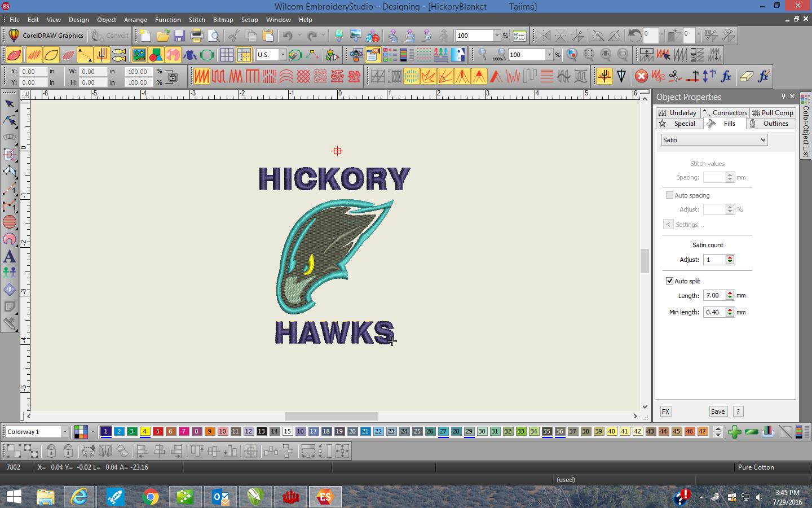The height and width of the screenshot is (508, 812).
Task: Open the Connectors tab
Action: pos(725,113)
